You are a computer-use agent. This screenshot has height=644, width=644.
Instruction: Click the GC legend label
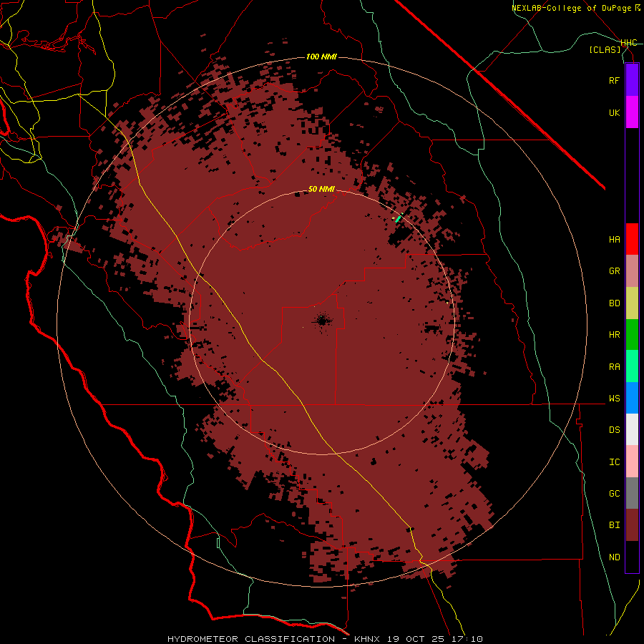pos(614,494)
